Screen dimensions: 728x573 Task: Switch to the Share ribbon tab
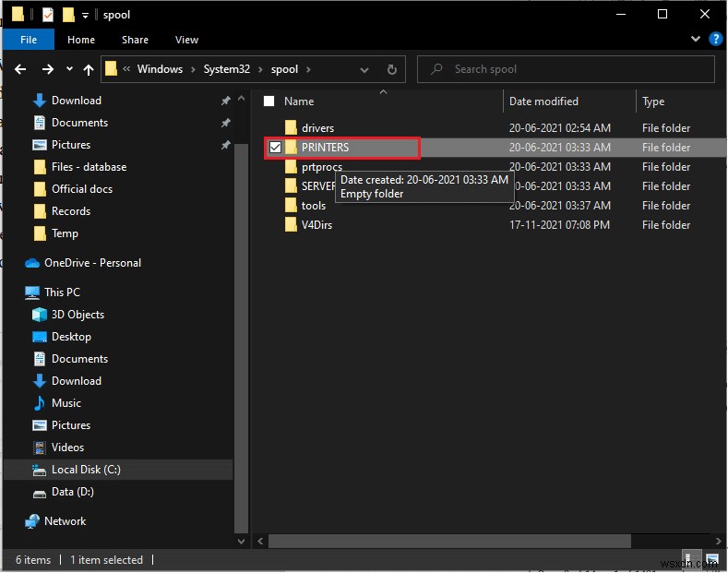pyautogui.click(x=135, y=40)
